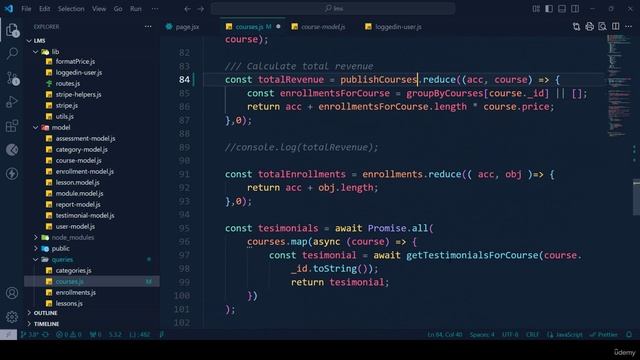
Task: Go forward with the navigation arrow
Action: 200,9
